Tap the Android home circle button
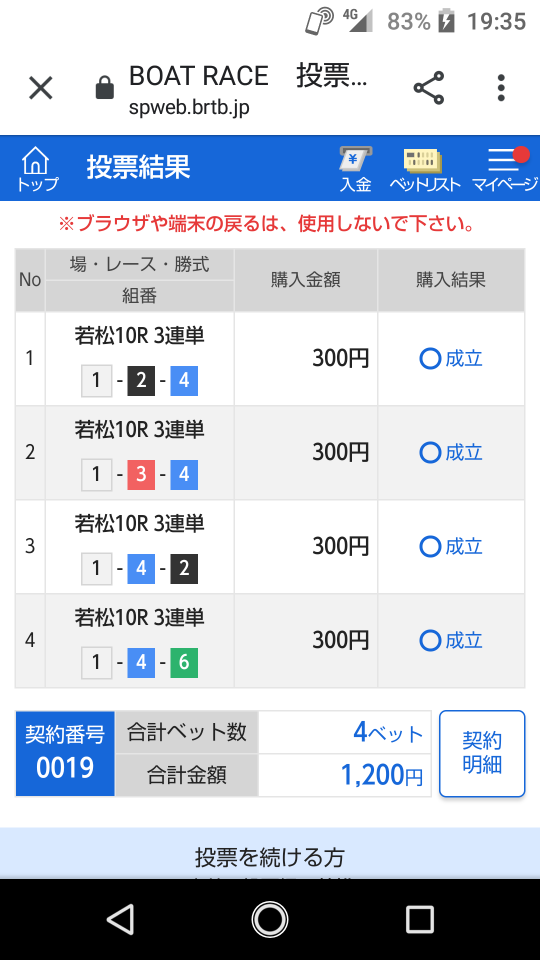Viewport: 540px width, 960px height. click(270, 919)
